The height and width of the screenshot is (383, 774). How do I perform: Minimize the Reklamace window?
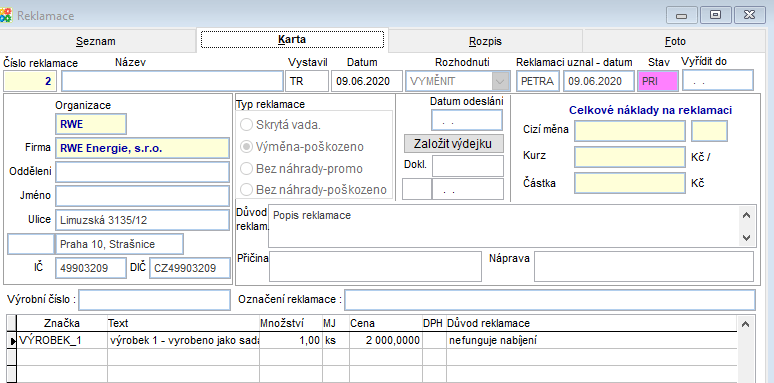tap(681, 15)
